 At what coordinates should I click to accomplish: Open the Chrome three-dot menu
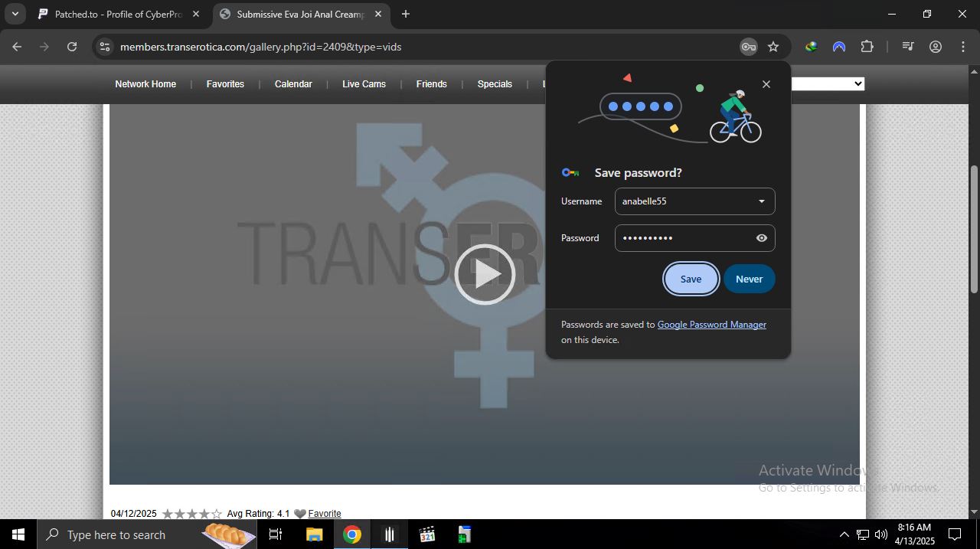click(963, 47)
